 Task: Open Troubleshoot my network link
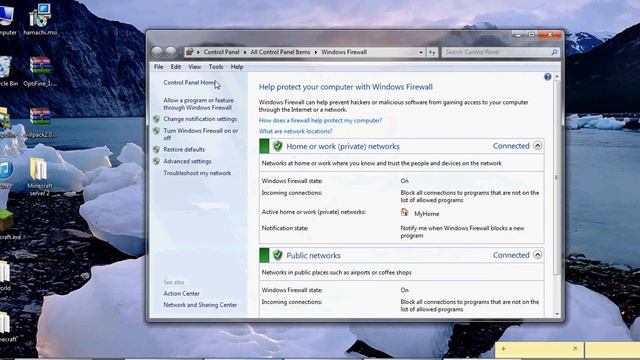point(197,173)
